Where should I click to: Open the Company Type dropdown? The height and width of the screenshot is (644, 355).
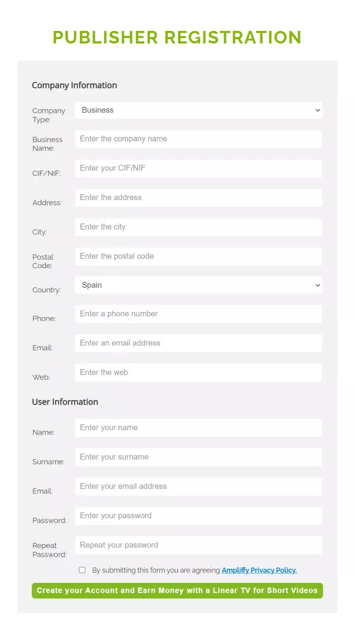(198, 110)
